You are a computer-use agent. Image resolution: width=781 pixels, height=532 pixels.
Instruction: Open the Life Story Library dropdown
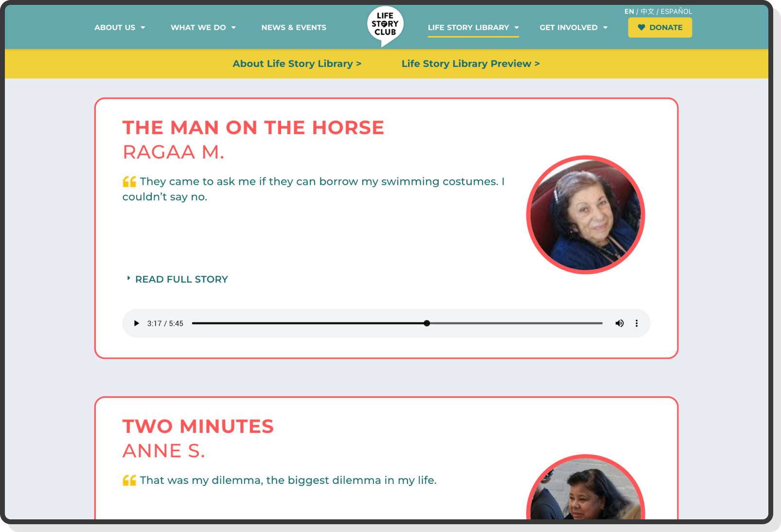pyautogui.click(x=473, y=28)
